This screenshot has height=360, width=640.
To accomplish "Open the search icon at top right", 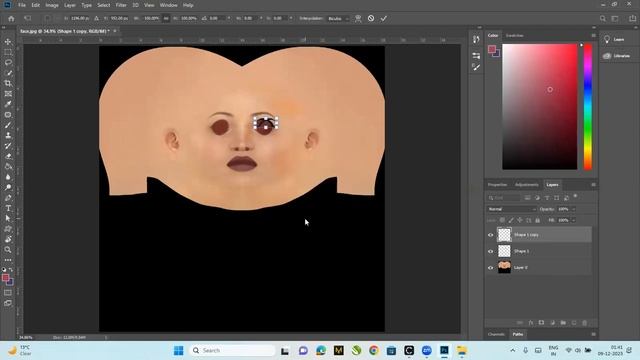I will (x=602, y=18).
